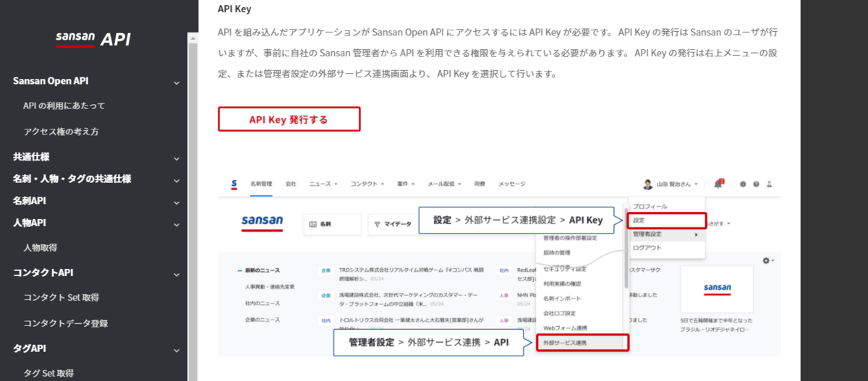The height and width of the screenshot is (381, 868).
Task: Choose 会社ロゴ設定 in embedded screenshot menu
Action: 560,313
